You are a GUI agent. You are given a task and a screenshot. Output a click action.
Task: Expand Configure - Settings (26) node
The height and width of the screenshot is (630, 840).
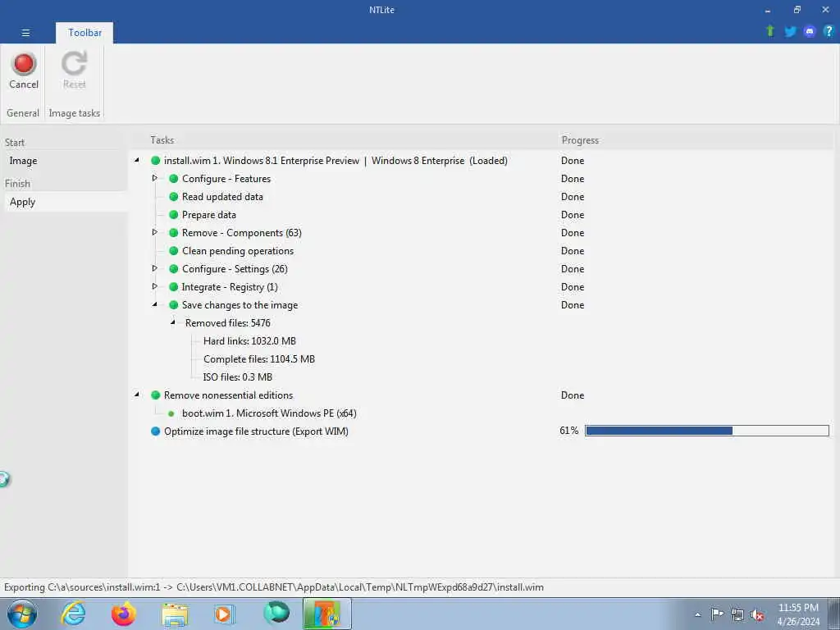[155, 268]
